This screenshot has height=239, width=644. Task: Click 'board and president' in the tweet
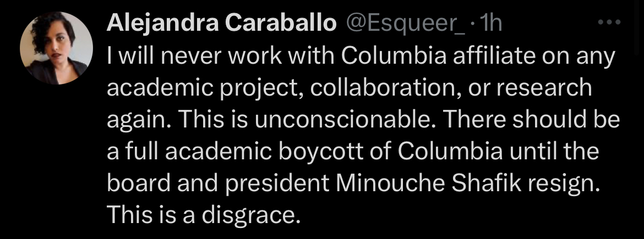[218, 183]
